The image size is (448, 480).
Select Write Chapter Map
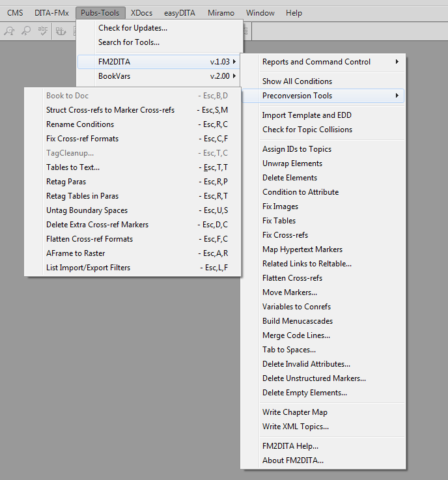(323, 412)
